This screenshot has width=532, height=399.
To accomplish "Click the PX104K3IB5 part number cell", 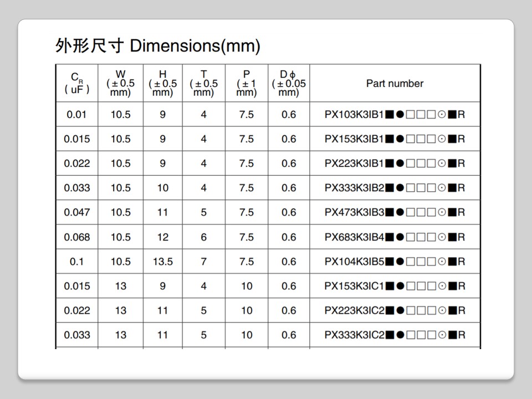I will pyautogui.click(x=395, y=262).
